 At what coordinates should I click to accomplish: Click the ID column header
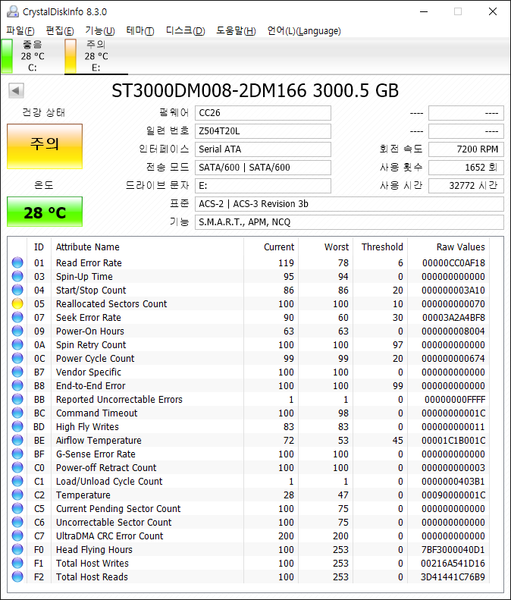(x=39, y=247)
